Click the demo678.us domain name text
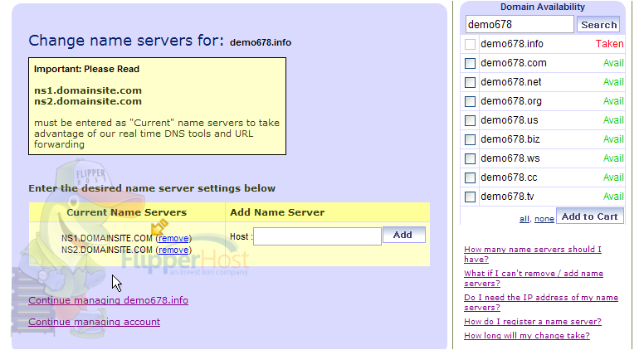This screenshot has width=644, height=350. click(510, 120)
